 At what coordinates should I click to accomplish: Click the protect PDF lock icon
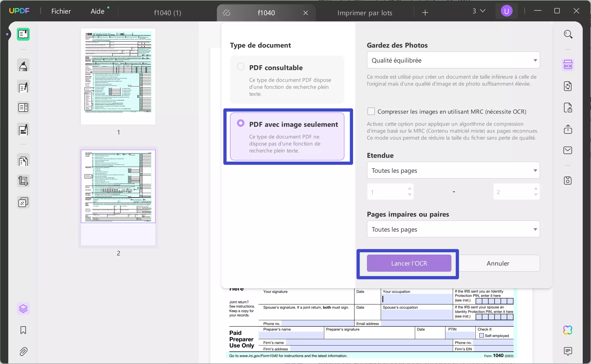pyautogui.click(x=568, y=108)
